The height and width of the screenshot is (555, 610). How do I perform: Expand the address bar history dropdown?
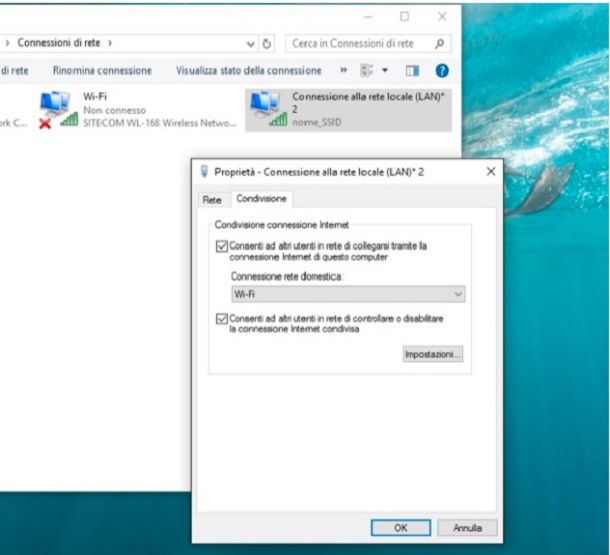[x=251, y=44]
